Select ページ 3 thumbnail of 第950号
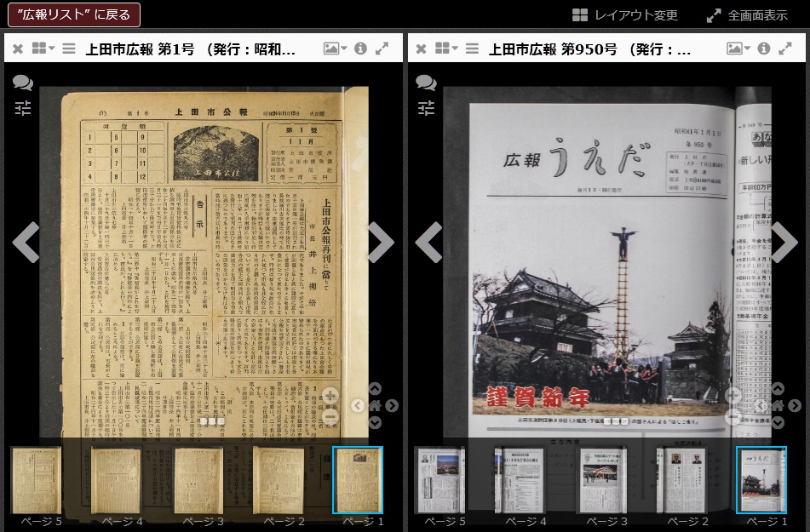This screenshot has width=810, height=532. coord(602,480)
